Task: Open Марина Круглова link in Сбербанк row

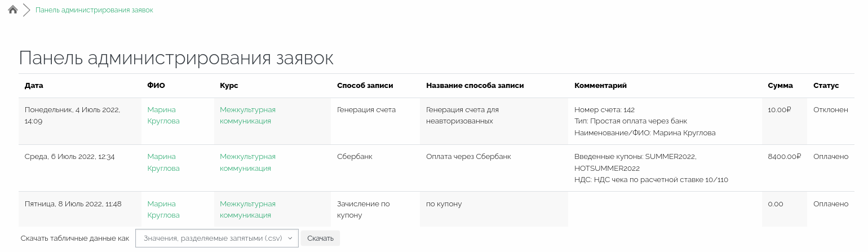Action: (x=163, y=162)
